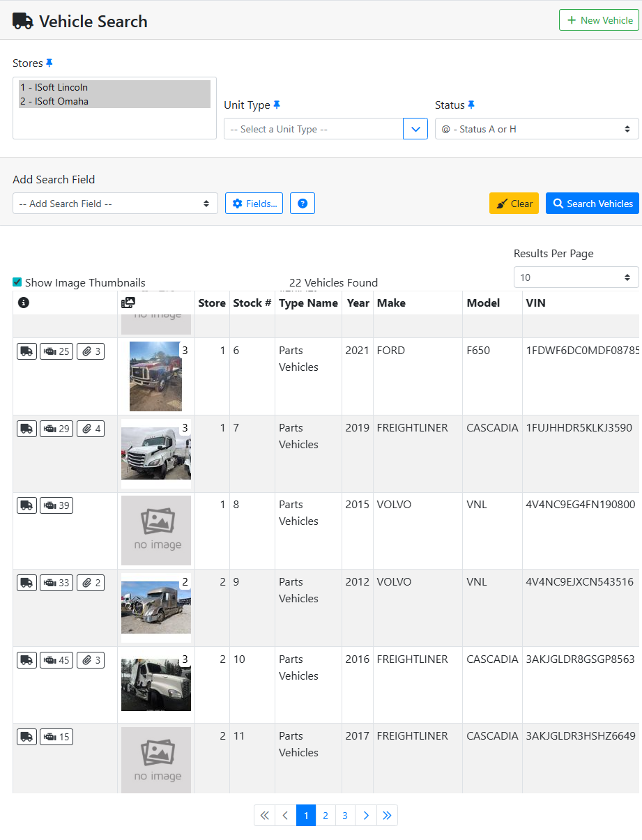The height and width of the screenshot is (840, 642).
Task: Click the help question mark button
Action: (302, 203)
